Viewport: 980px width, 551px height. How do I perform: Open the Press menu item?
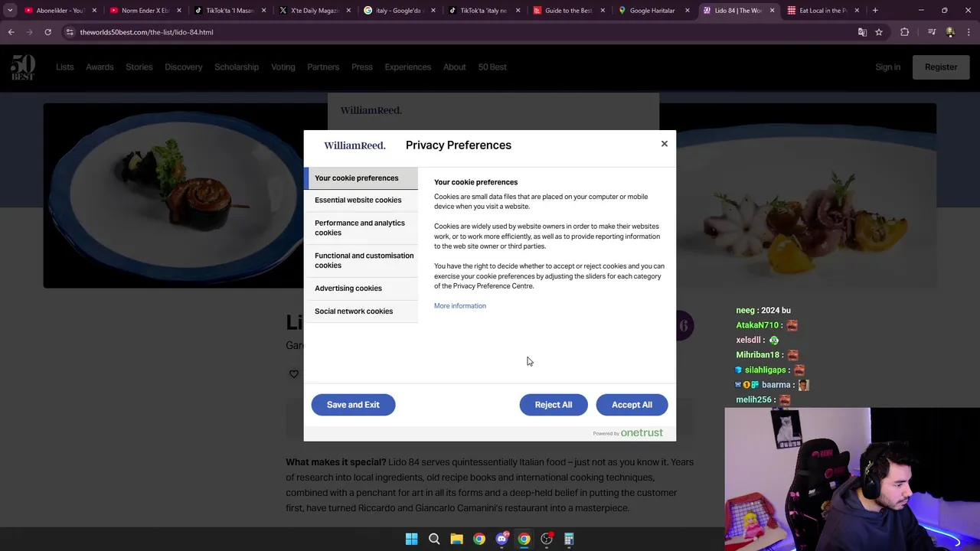click(x=362, y=67)
